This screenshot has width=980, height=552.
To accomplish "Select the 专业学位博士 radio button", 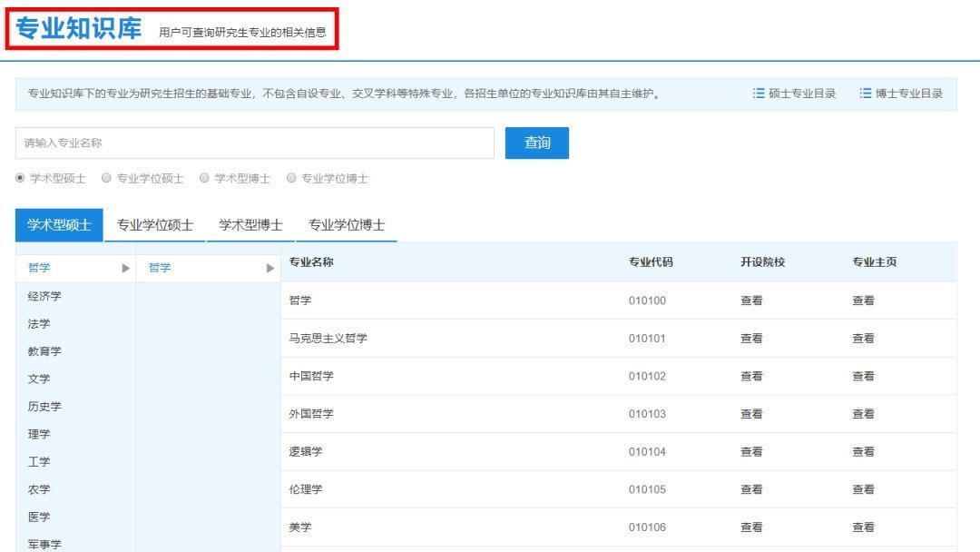I will coord(290,178).
